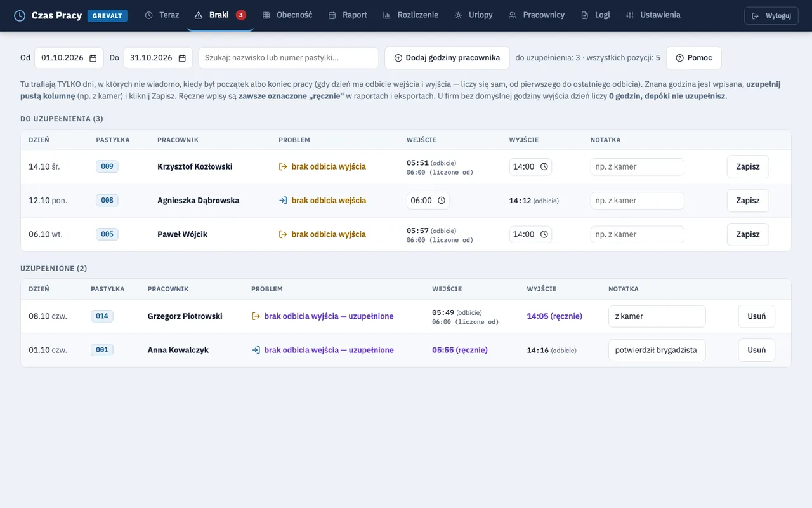Click the Czas Pracy clock logo icon
The image size is (812, 508).
tap(20, 15)
